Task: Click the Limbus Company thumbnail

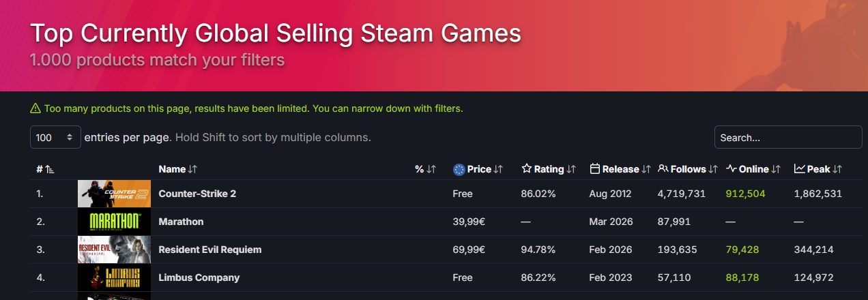Action: 114,277
